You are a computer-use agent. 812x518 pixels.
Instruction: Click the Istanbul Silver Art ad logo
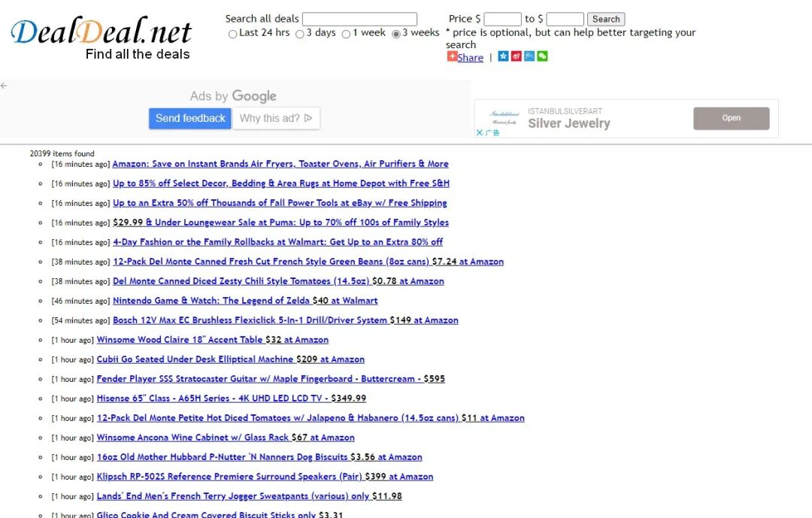(x=504, y=117)
